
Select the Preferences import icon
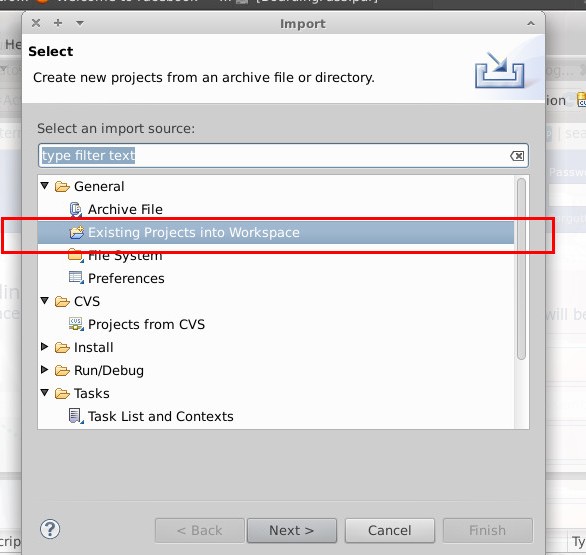[x=76, y=278]
